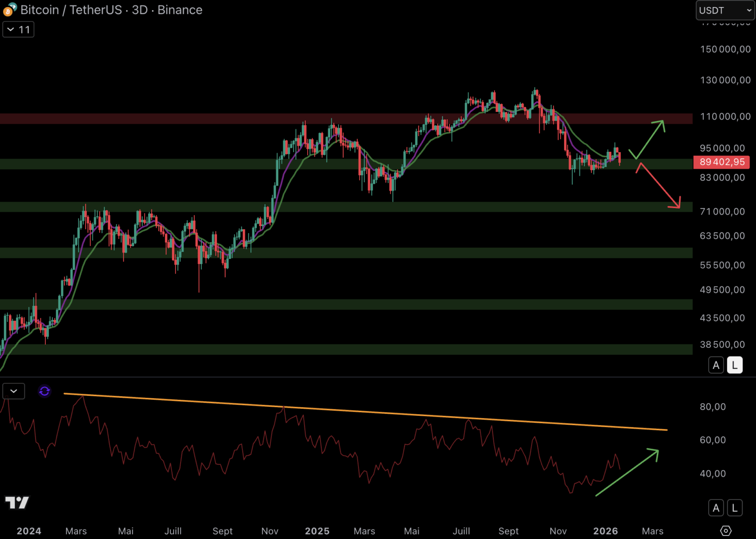The width and height of the screenshot is (756, 539).
Task: Select the red downward arrow drawing
Action: point(659,186)
